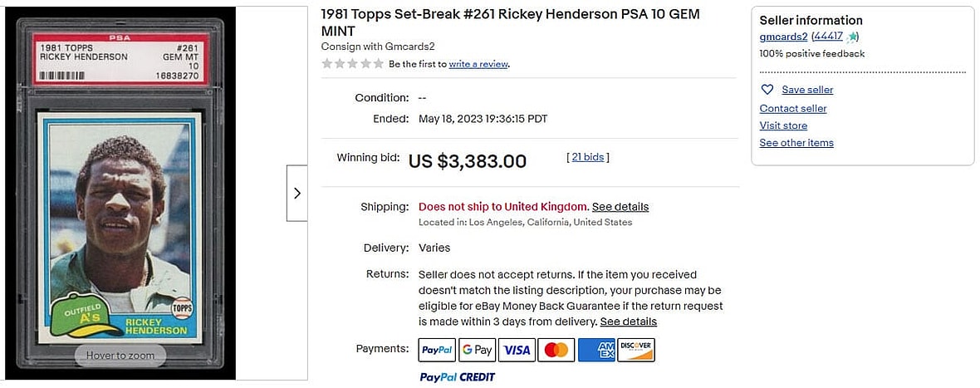The image size is (980, 388).
Task: Click the Mastercard logo icon
Action: (x=556, y=350)
